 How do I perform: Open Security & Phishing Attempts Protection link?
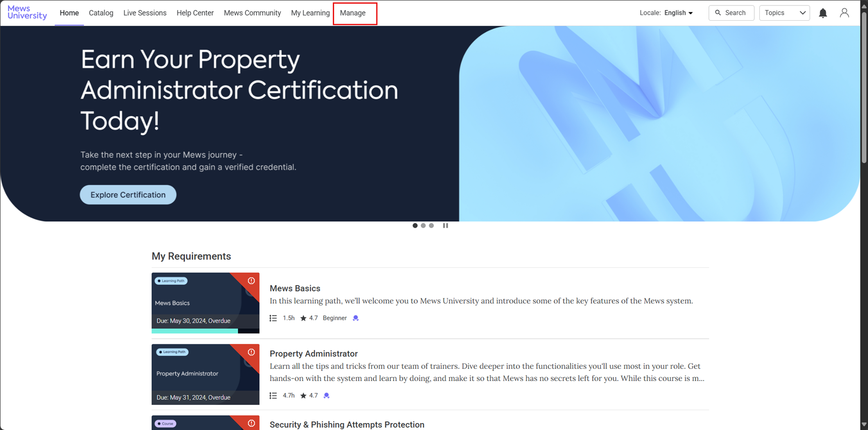click(347, 425)
